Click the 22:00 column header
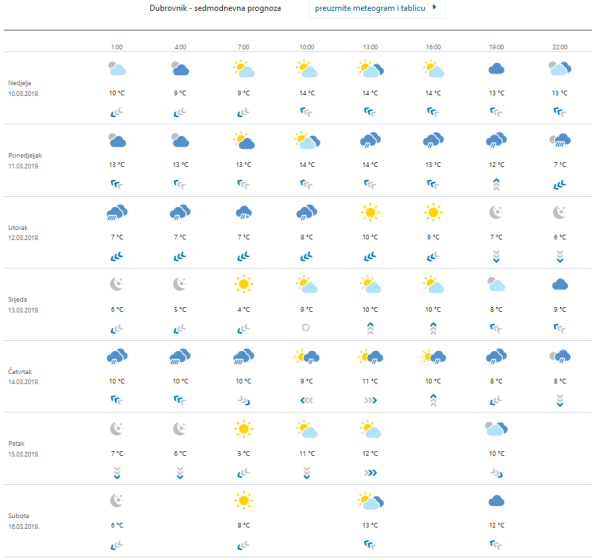Screen dimensions: 600x560 [559, 47]
